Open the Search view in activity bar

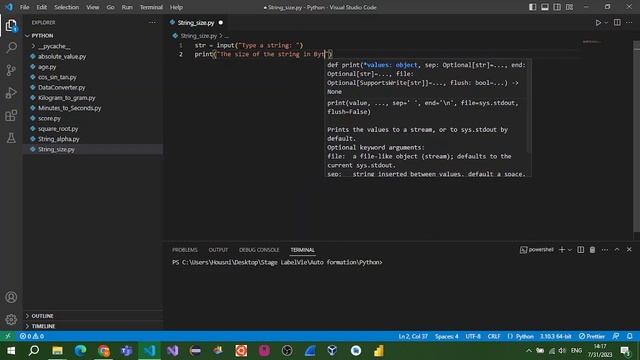coord(11,47)
